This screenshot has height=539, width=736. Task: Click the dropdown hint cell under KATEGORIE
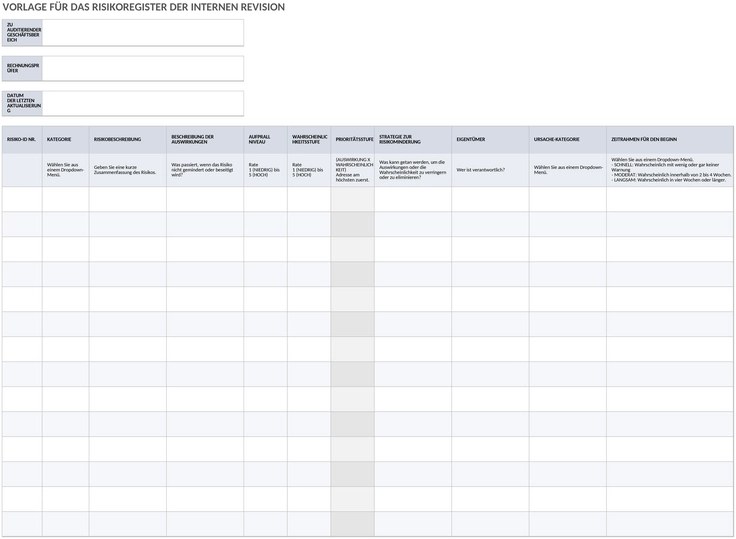tap(66, 170)
